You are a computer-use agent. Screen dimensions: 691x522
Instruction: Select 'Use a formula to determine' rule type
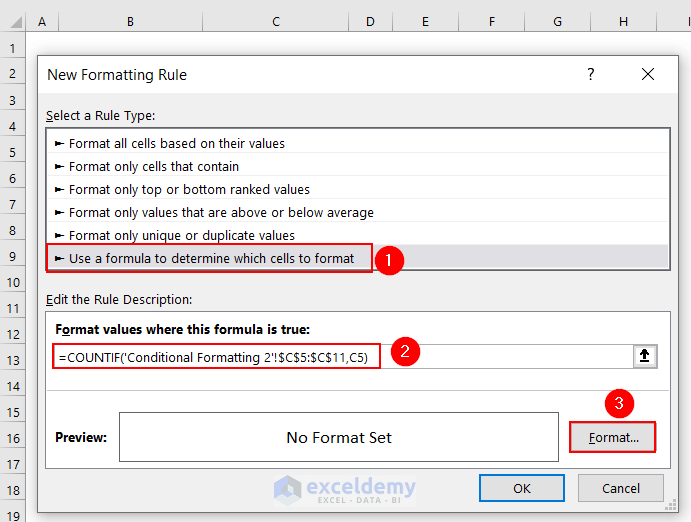point(211,258)
